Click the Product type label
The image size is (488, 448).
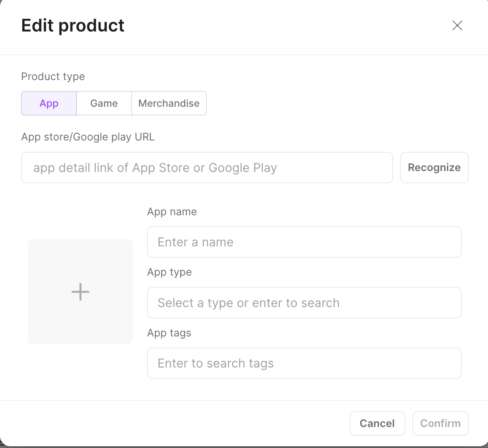[53, 77]
